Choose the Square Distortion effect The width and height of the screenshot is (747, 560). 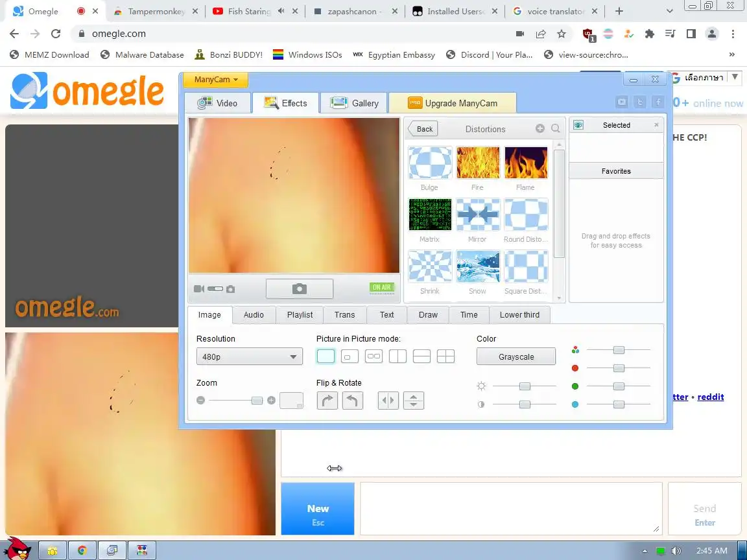tap(526, 266)
